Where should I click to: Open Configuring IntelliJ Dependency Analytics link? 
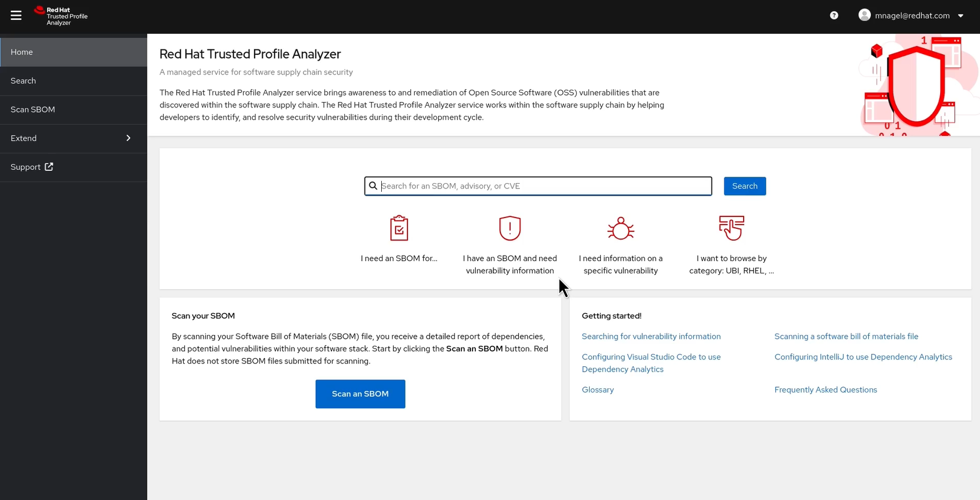863,357
